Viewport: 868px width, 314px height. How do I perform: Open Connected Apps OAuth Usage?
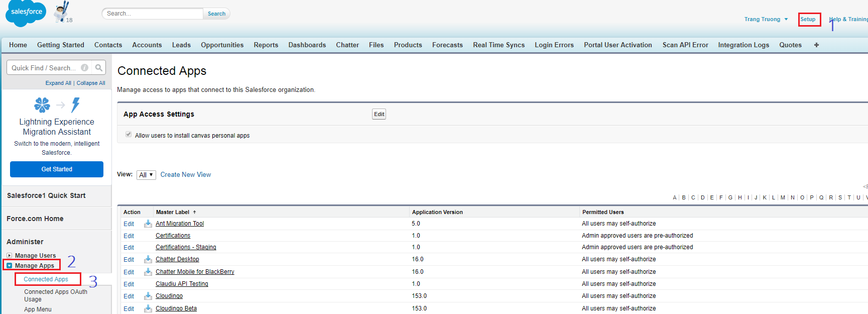56,295
